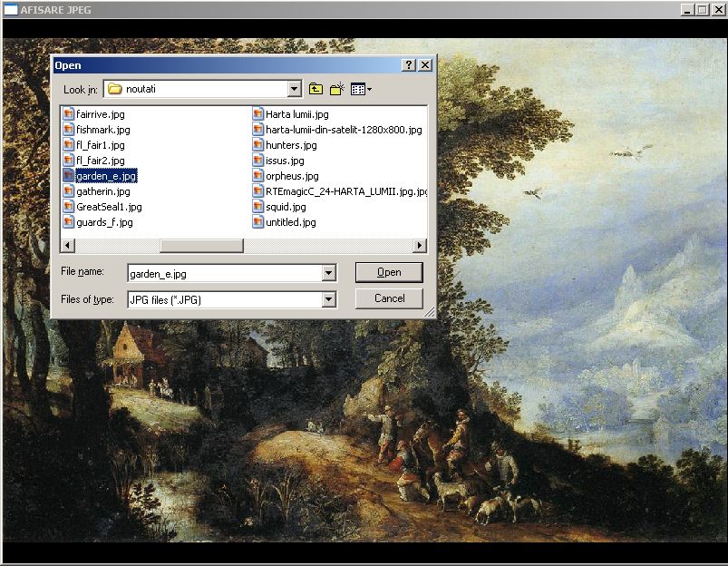Expand the Look in folder dropdown
The height and width of the screenshot is (566, 728).
294,89
